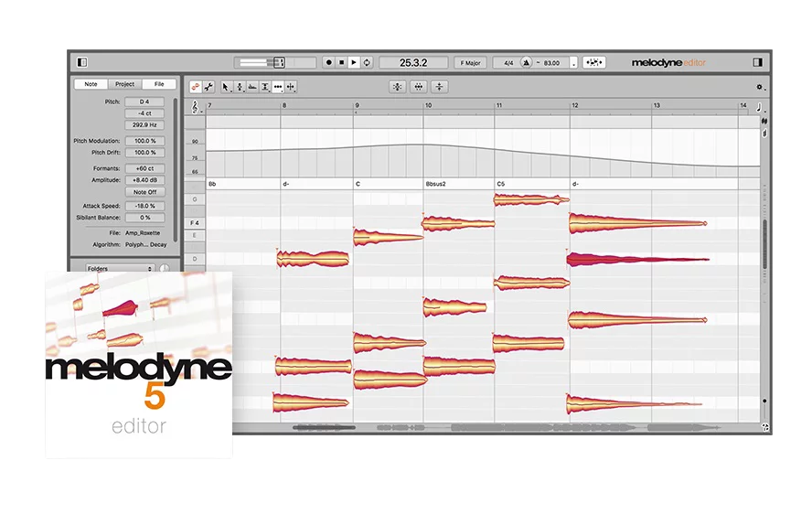812x514 pixels.
Task: Switch to the Project tab
Action: point(124,84)
